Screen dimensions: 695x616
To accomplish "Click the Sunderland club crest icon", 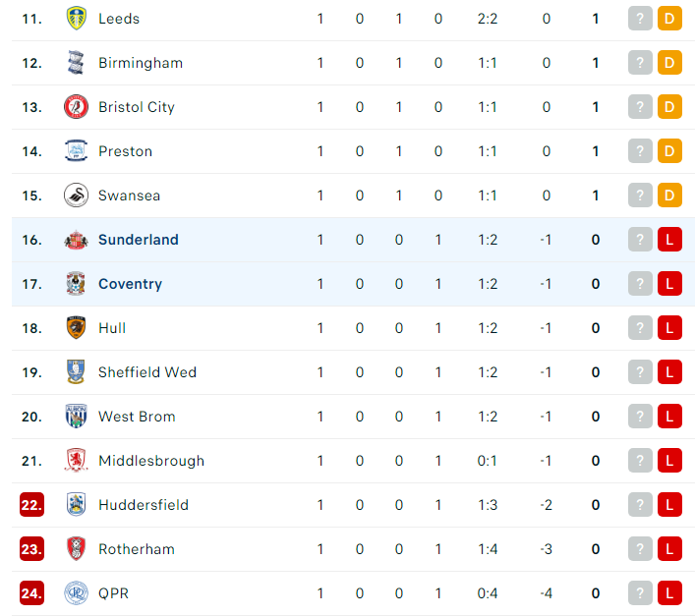I will point(76,240).
